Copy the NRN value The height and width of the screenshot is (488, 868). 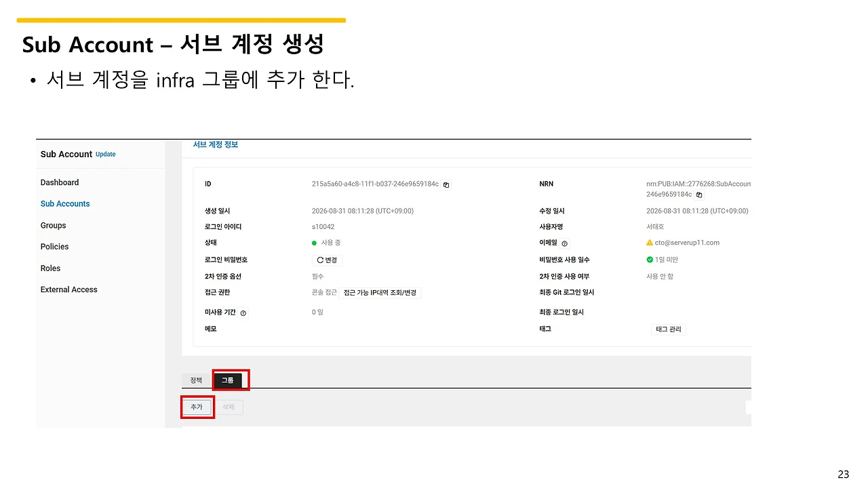point(699,195)
